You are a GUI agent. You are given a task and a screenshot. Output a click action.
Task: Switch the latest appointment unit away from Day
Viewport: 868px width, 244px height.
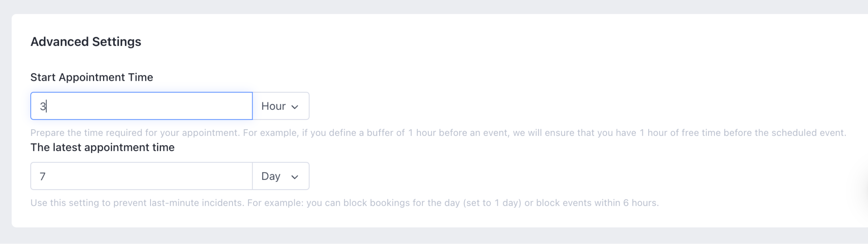pyautogui.click(x=280, y=176)
